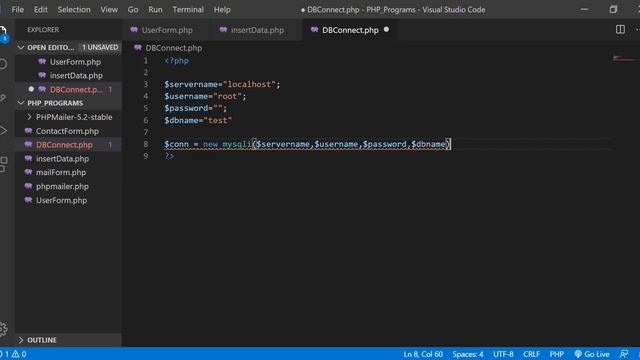The image size is (640, 360).
Task: Open the File menu
Action: pos(18,9)
